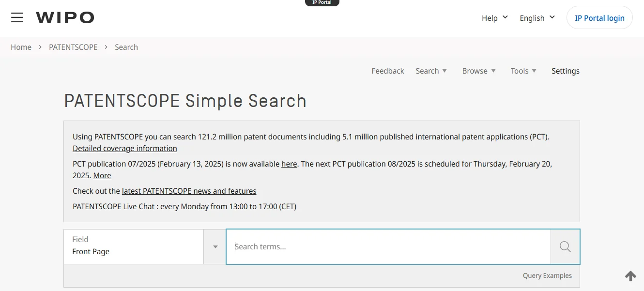Click the PATENTSCOPE Live Chat text line

(x=184, y=206)
